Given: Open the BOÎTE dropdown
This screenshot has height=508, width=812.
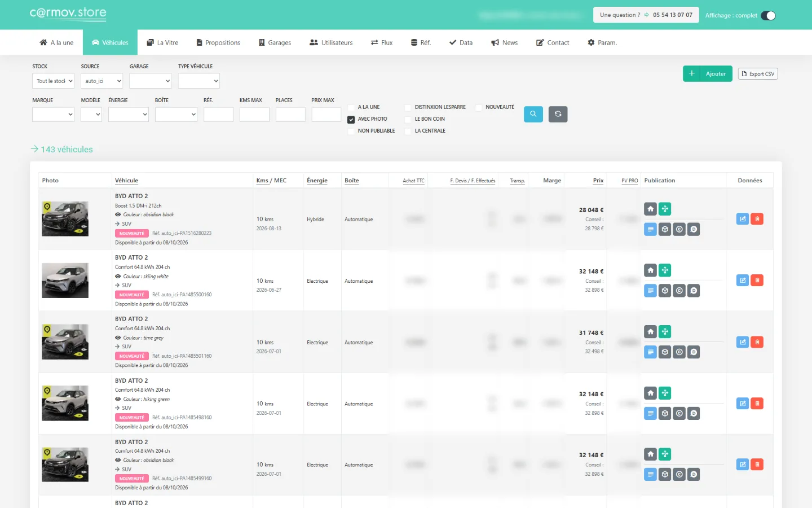Looking at the screenshot, I should (176, 115).
